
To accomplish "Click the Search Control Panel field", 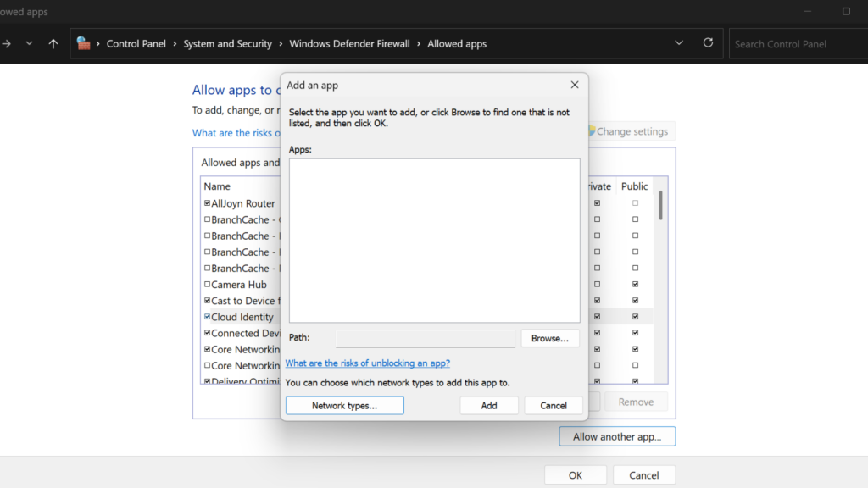I will [798, 44].
